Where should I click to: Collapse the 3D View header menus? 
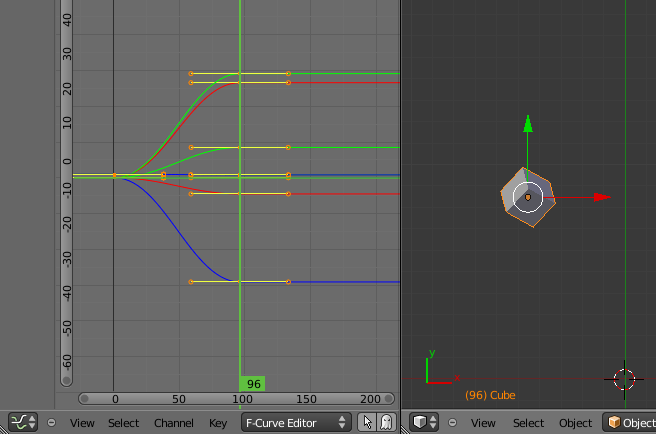[x=453, y=423]
